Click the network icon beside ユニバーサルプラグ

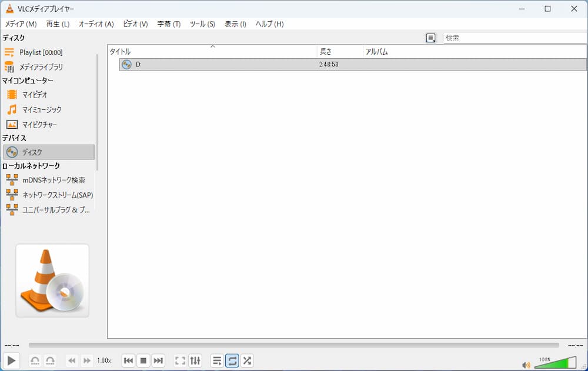pos(12,210)
